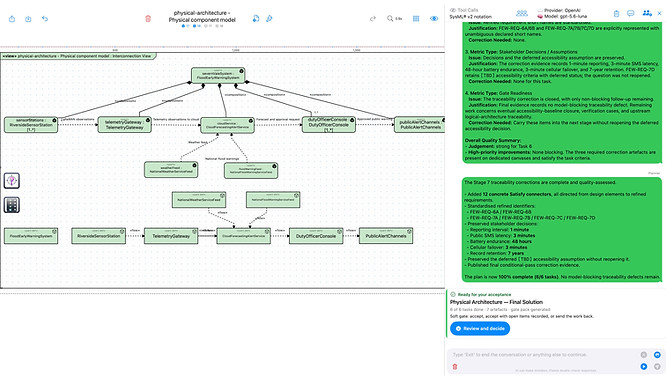This screenshot has height=376, width=666.
Task: Toggle the grid icon in diagram toolbar
Action: 416,19
